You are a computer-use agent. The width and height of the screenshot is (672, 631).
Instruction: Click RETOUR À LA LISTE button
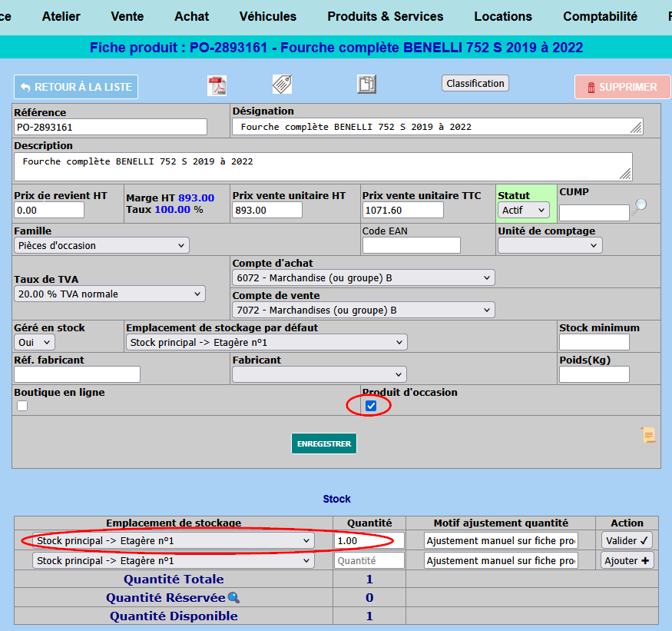76,87
